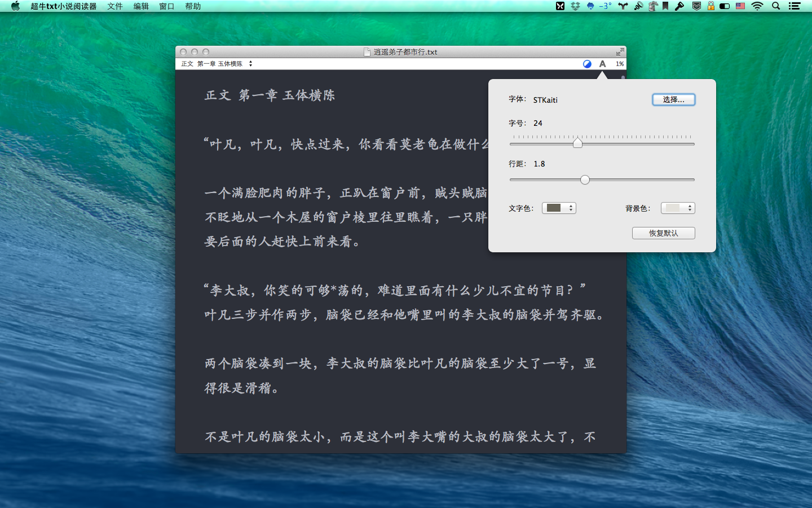Click the 字号 font size slider knob
The image size is (812, 508).
pyautogui.click(x=577, y=143)
